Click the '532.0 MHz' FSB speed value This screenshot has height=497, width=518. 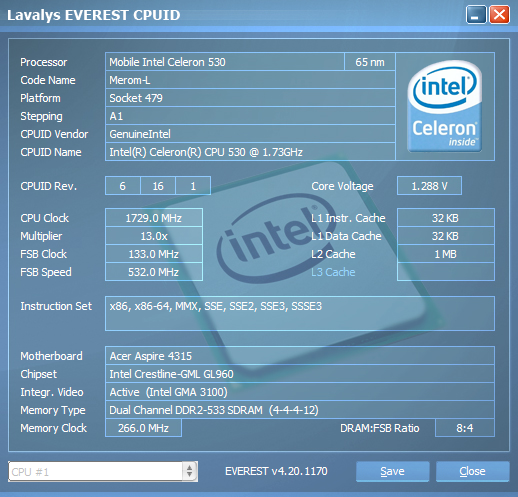154,272
